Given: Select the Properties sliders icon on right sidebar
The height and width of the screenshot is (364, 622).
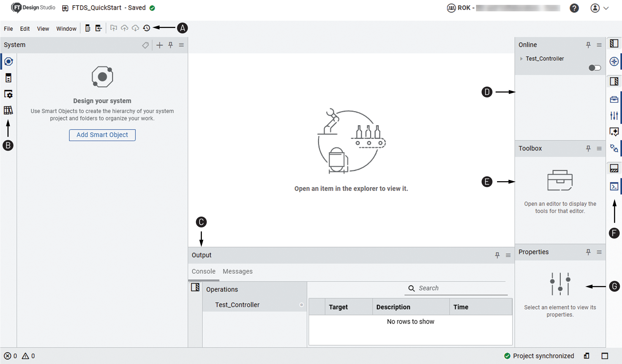Looking at the screenshot, I should tap(614, 116).
